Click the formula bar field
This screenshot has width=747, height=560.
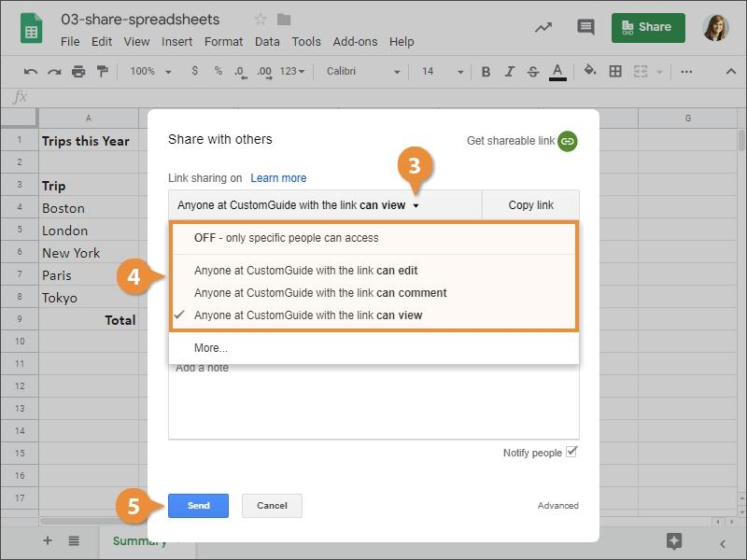[x=386, y=97]
